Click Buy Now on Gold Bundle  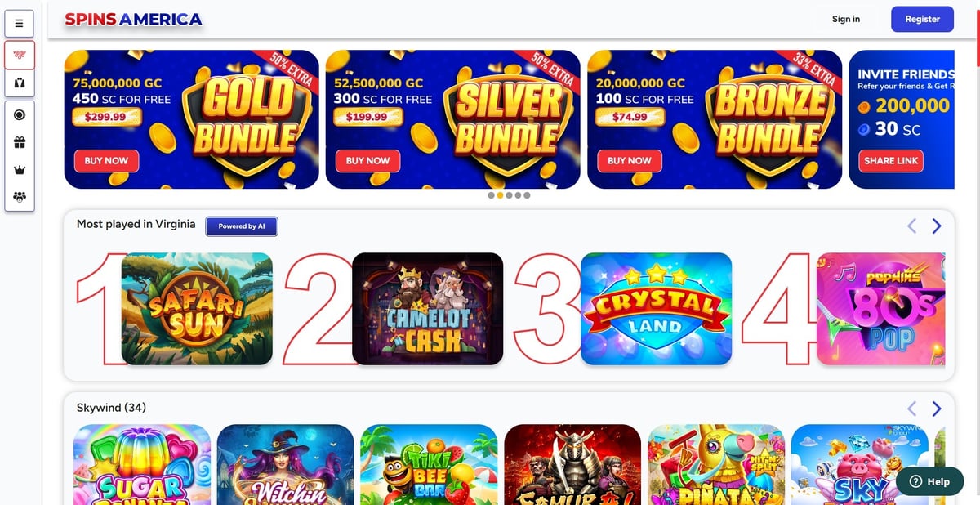[x=106, y=160]
